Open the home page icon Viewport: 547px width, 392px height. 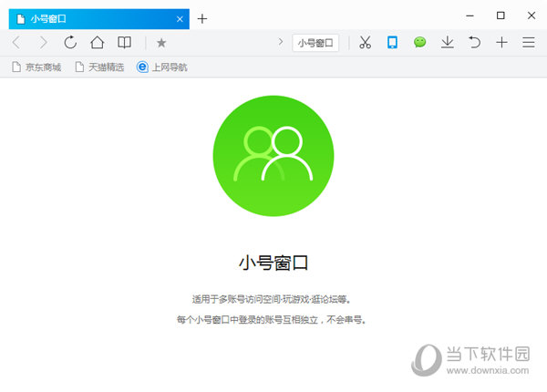pos(98,43)
